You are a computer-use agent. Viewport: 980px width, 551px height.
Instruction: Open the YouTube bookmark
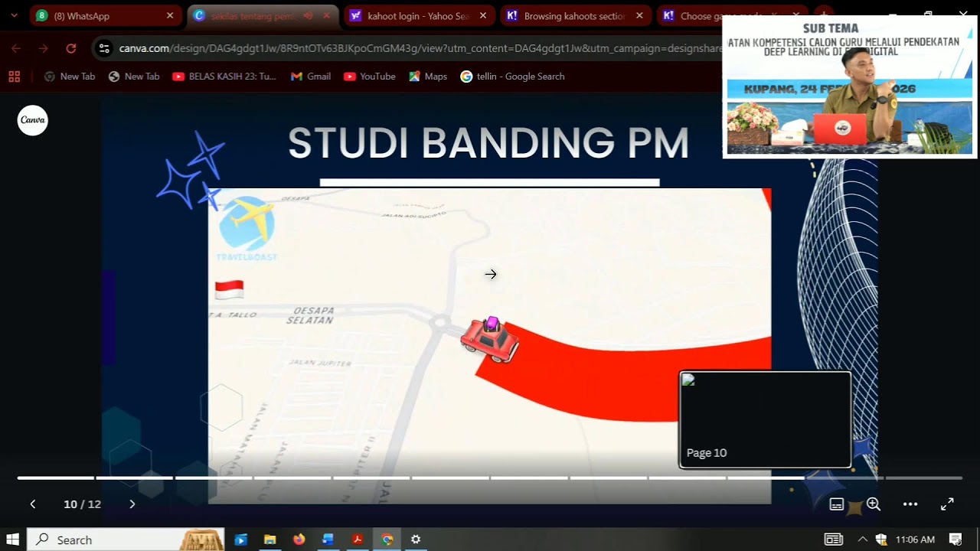370,77
